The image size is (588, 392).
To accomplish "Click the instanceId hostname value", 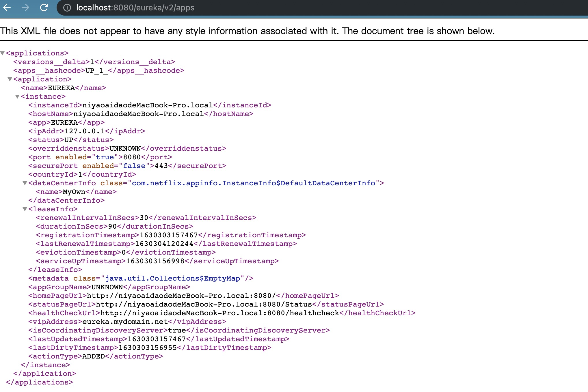I will click(147, 105).
